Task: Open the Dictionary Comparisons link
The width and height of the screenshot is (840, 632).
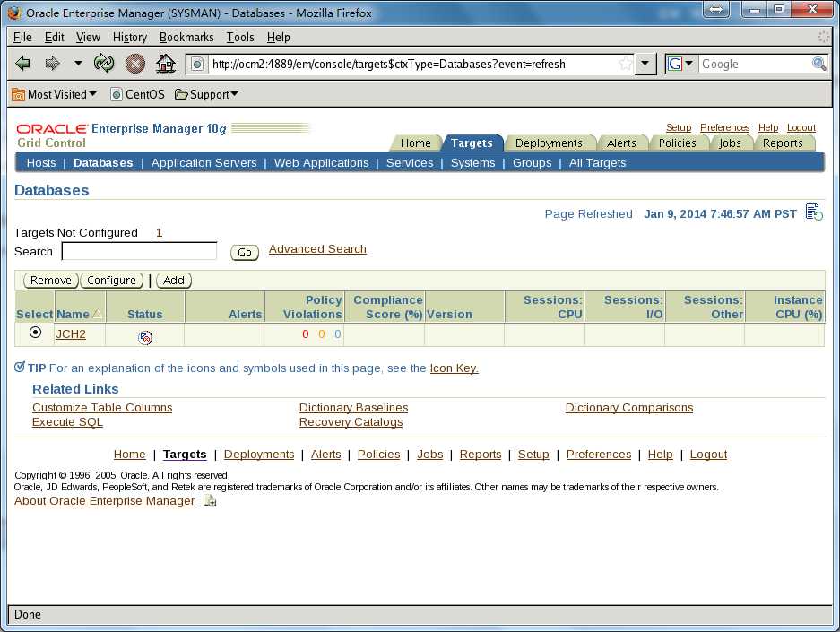Action: pos(629,408)
